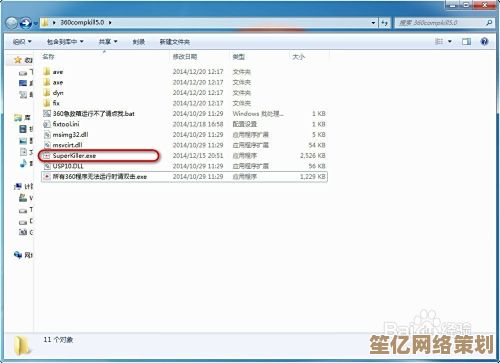Select the axe folder icon
Image resolution: width=500 pixels, height=363 pixels.
click(x=47, y=82)
